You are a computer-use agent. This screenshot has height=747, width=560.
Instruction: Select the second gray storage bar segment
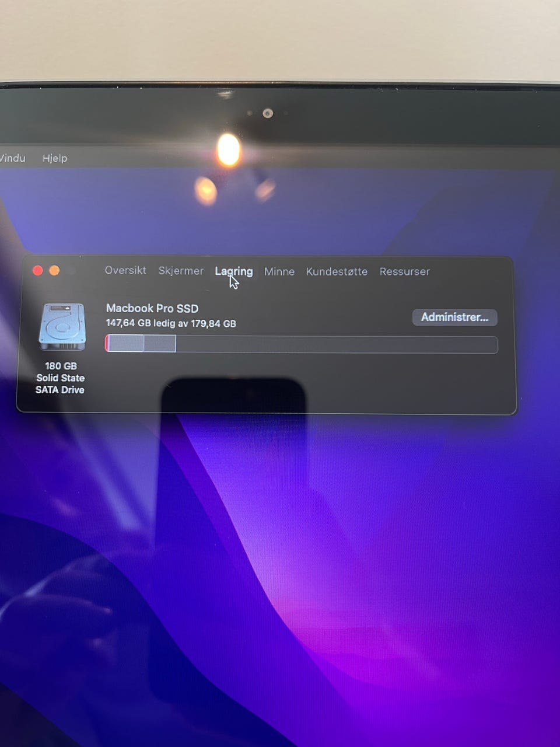pos(160,344)
